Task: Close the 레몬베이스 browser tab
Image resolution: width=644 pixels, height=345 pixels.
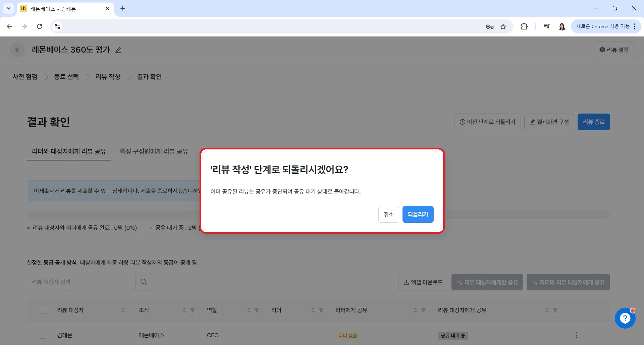Action: click(x=107, y=8)
